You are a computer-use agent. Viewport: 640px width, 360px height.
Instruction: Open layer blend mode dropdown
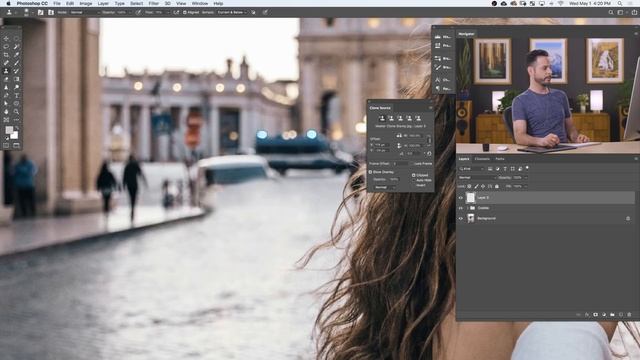click(477, 178)
